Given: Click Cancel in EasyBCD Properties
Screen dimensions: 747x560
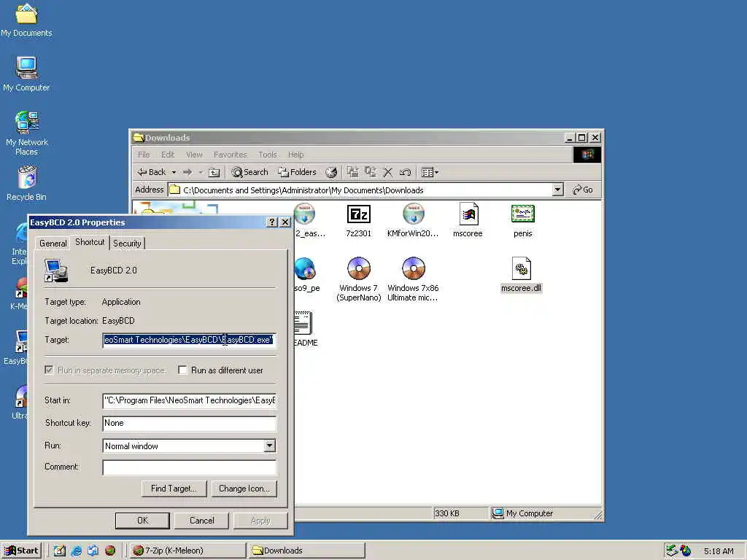Looking at the screenshot, I should pyautogui.click(x=201, y=521).
